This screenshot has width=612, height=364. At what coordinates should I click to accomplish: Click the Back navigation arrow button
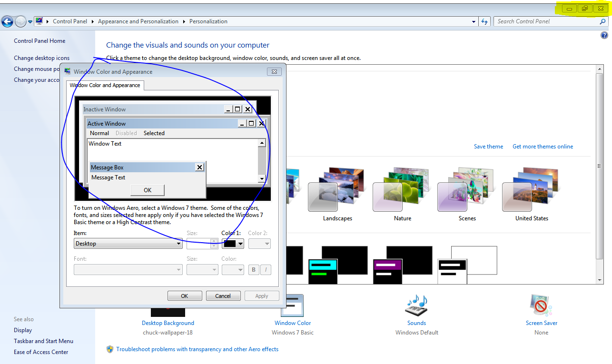[x=7, y=21]
